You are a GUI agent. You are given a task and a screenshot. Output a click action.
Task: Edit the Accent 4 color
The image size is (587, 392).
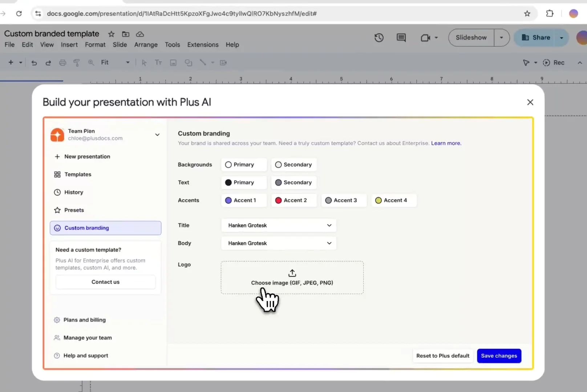point(394,200)
